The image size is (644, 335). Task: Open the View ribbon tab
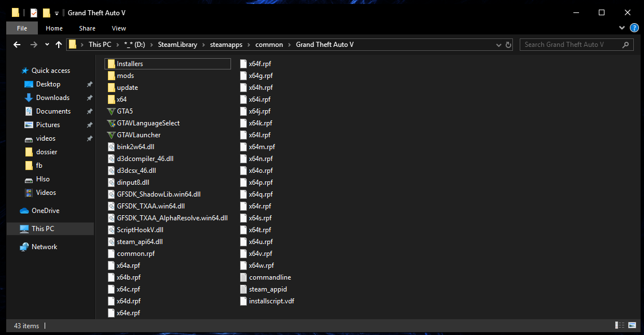coord(119,28)
